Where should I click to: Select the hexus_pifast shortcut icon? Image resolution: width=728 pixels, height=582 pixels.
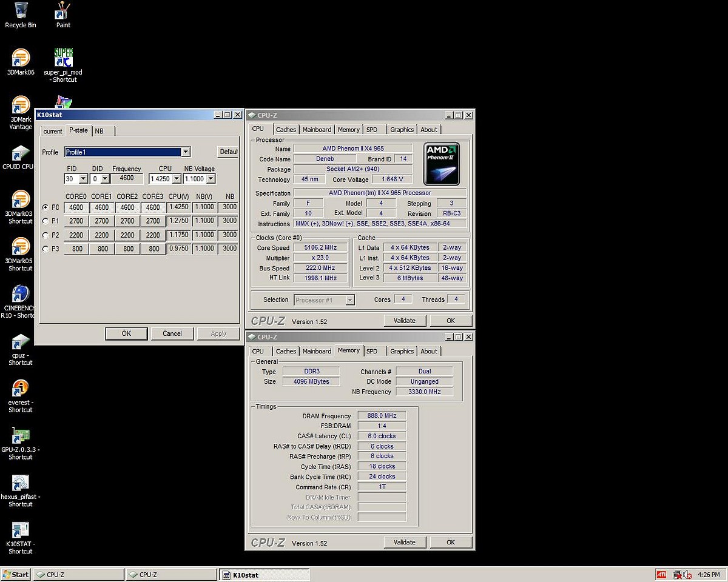tap(21, 491)
